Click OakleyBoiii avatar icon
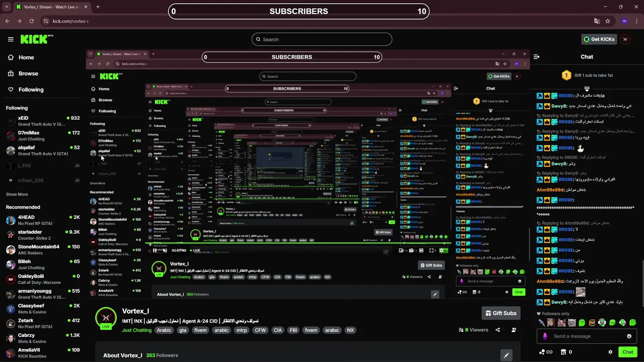Screen dimensions: 644x362 [x=11, y=279]
